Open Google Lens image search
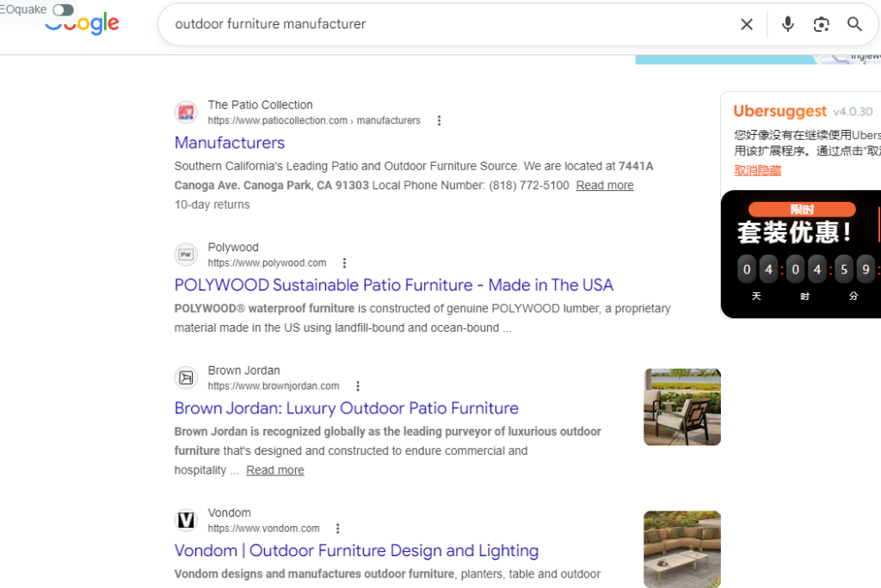Image resolution: width=881 pixels, height=588 pixels. point(821,24)
